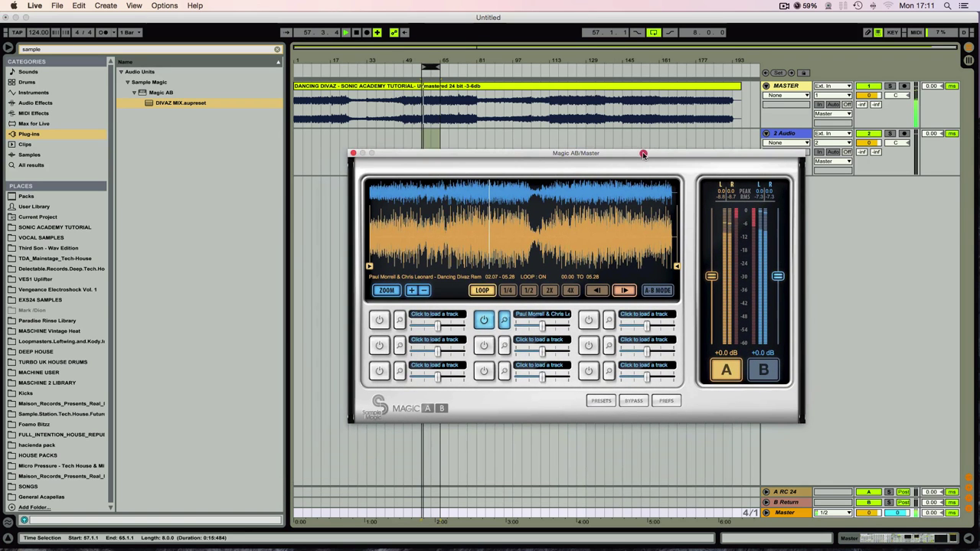This screenshot has height=551, width=980.
Task: Toggle the MIDI map mode switch
Action: click(916, 32)
